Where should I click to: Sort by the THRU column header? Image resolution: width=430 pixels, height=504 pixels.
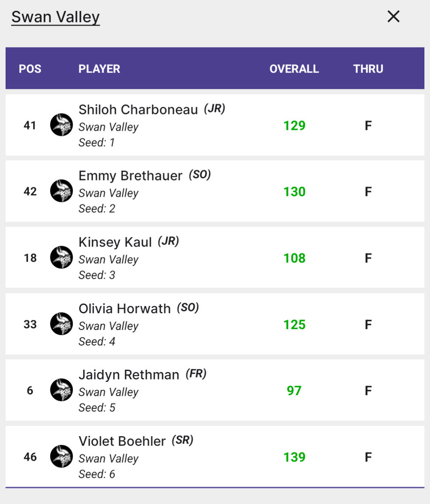(x=368, y=69)
